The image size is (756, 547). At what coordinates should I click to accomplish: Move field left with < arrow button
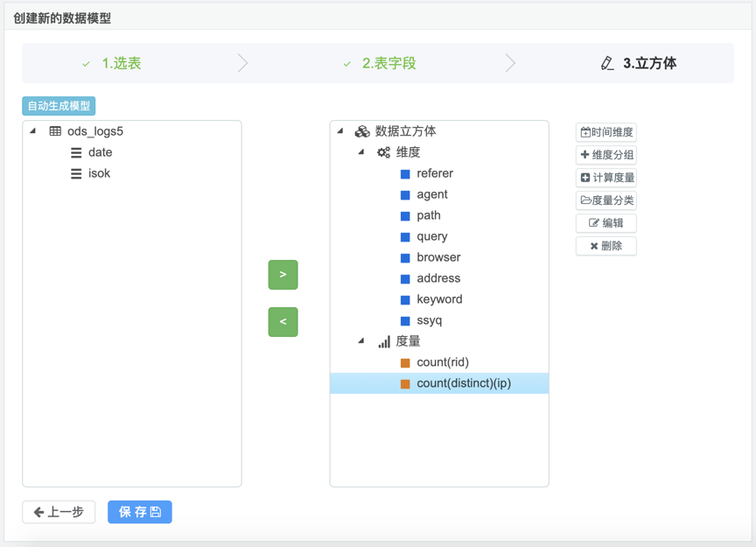283,322
